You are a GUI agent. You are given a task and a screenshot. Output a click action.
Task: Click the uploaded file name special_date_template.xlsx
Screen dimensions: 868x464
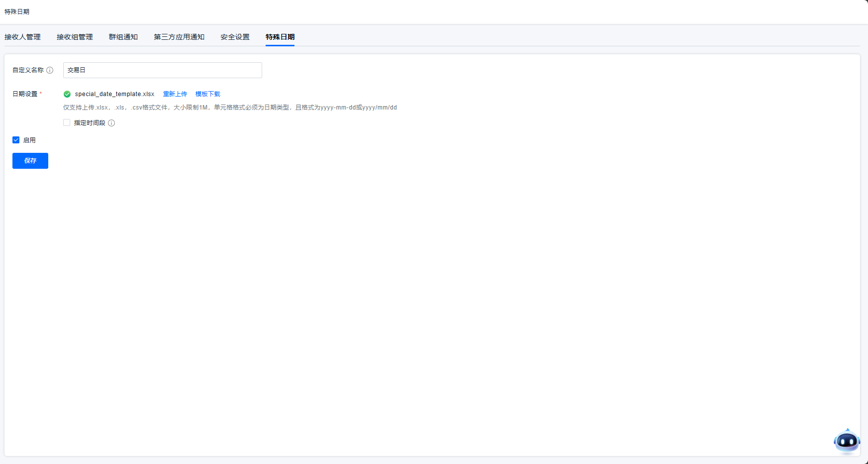click(114, 94)
